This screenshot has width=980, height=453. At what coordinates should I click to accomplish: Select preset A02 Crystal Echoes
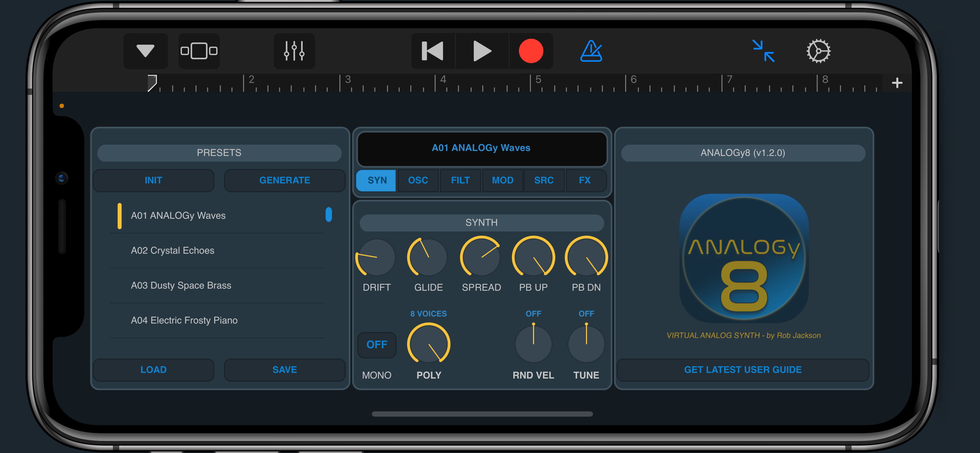click(x=218, y=250)
